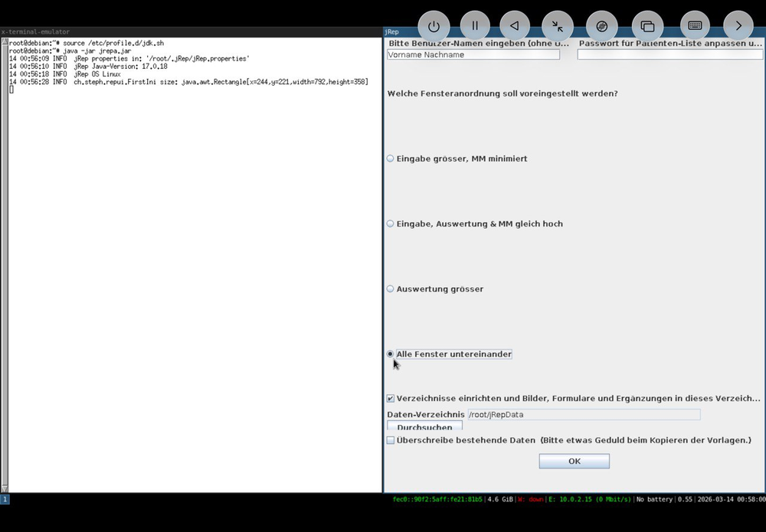This screenshot has height=532, width=766.
Task: Click the left-pointing triangle back icon
Action: click(515, 26)
